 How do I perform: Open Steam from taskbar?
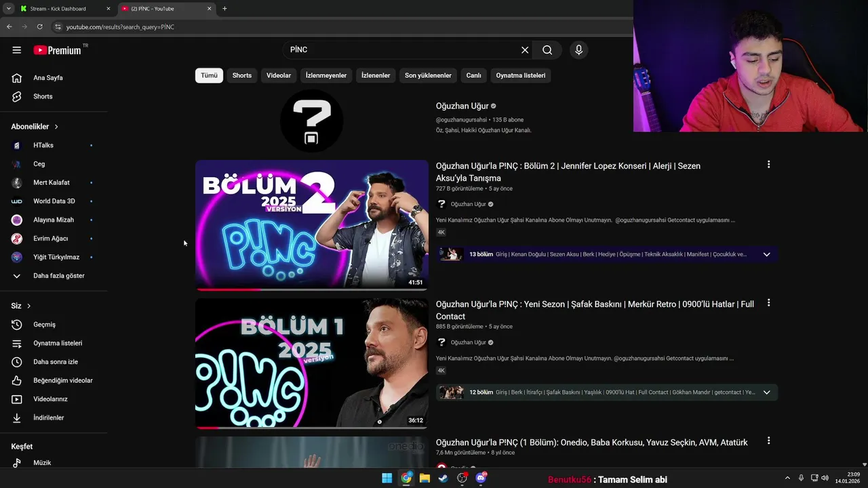point(443,478)
